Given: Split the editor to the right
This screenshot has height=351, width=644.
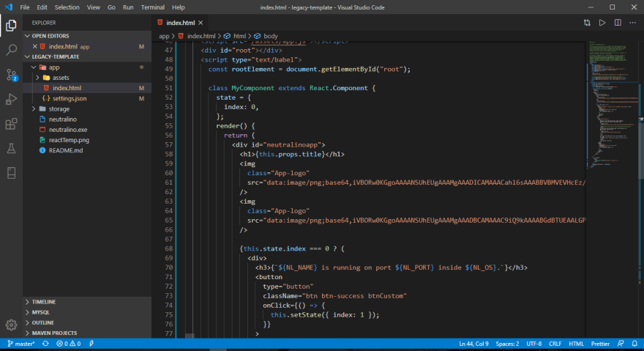Looking at the screenshot, I should pyautogui.click(x=618, y=23).
